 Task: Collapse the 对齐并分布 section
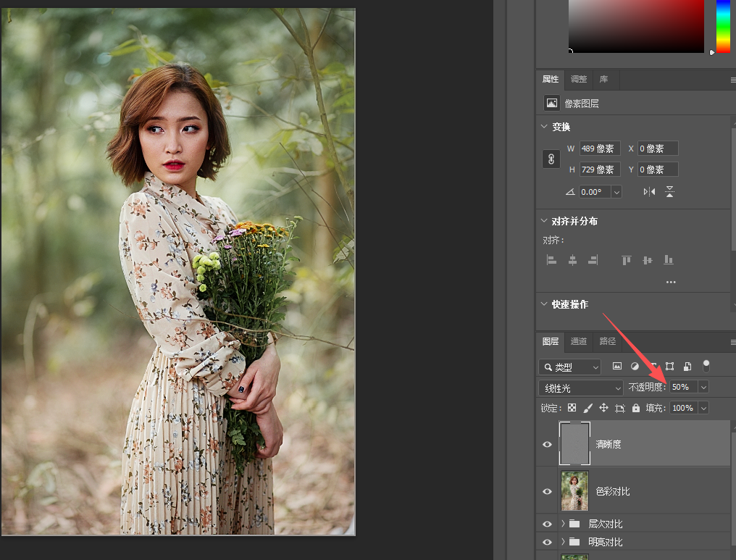point(544,221)
